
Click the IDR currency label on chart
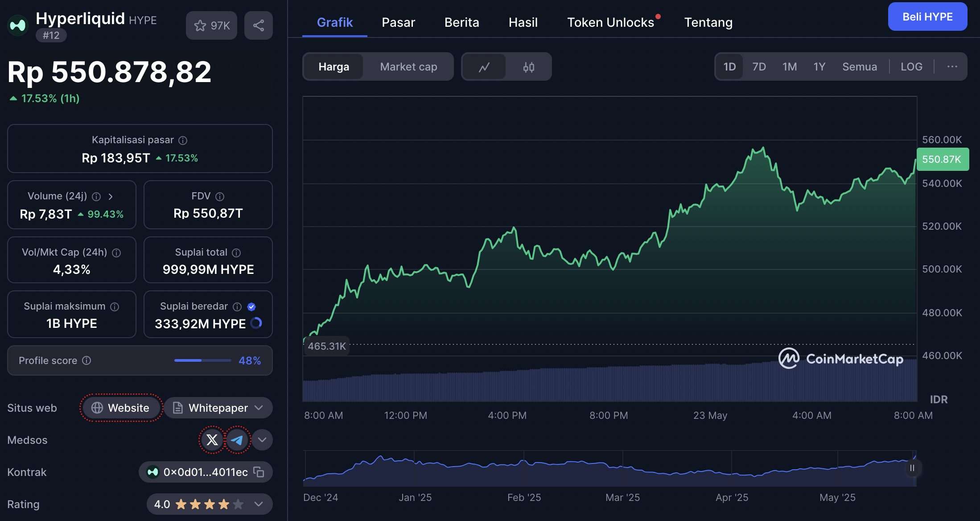pos(939,399)
